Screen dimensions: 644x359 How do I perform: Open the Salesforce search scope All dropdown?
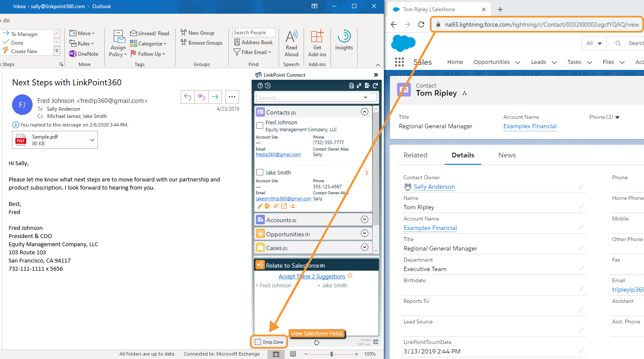[x=594, y=43]
